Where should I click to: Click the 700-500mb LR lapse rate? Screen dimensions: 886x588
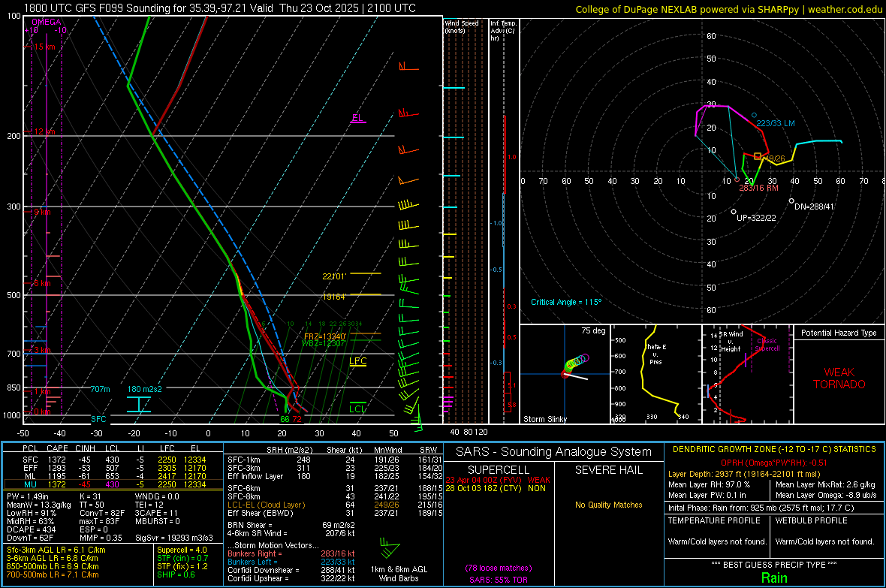click(x=53, y=574)
